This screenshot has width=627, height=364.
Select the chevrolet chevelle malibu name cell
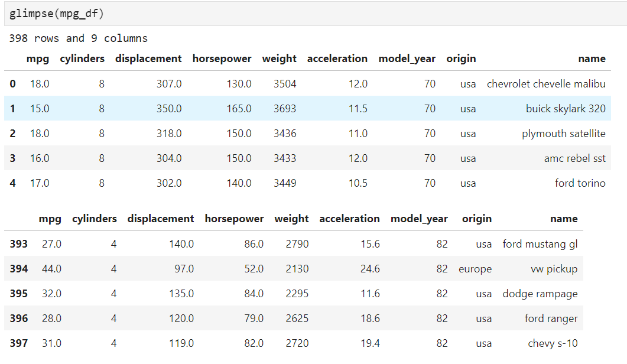[x=546, y=84]
